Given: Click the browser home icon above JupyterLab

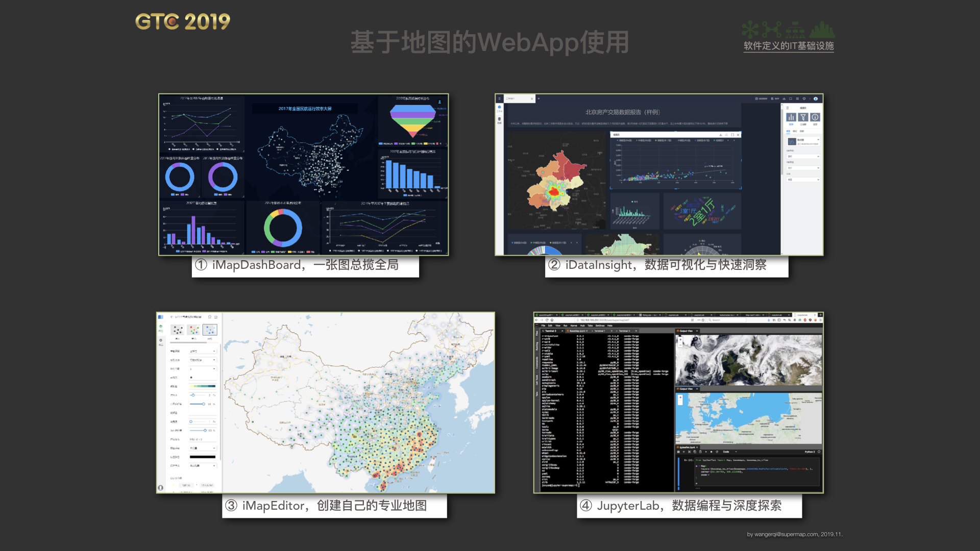Looking at the screenshot, I should click(552, 320).
